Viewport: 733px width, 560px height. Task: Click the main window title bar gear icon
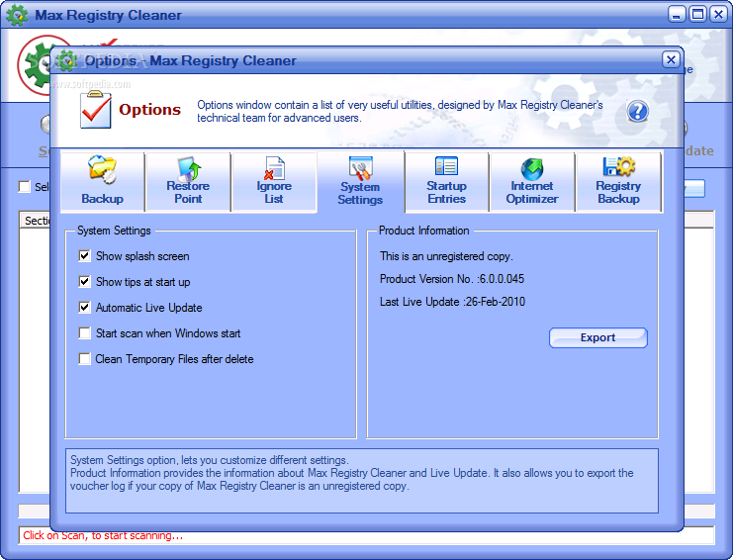pyautogui.click(x=17, y=15)
